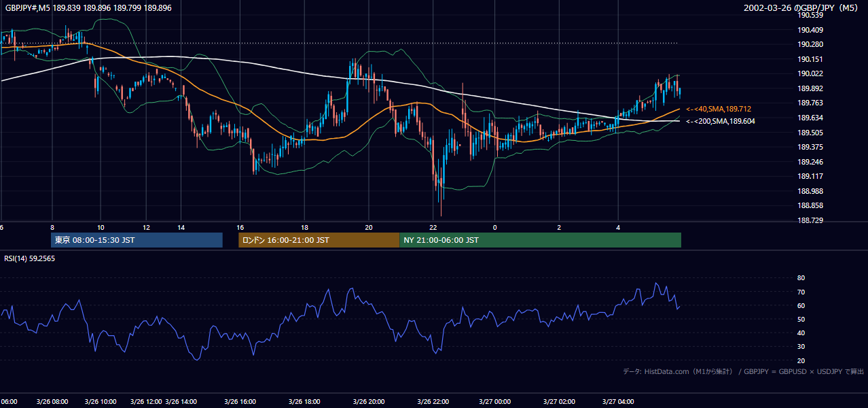Click the RSI(14) 59.2565 indicator label

click(x=30, y=258)
